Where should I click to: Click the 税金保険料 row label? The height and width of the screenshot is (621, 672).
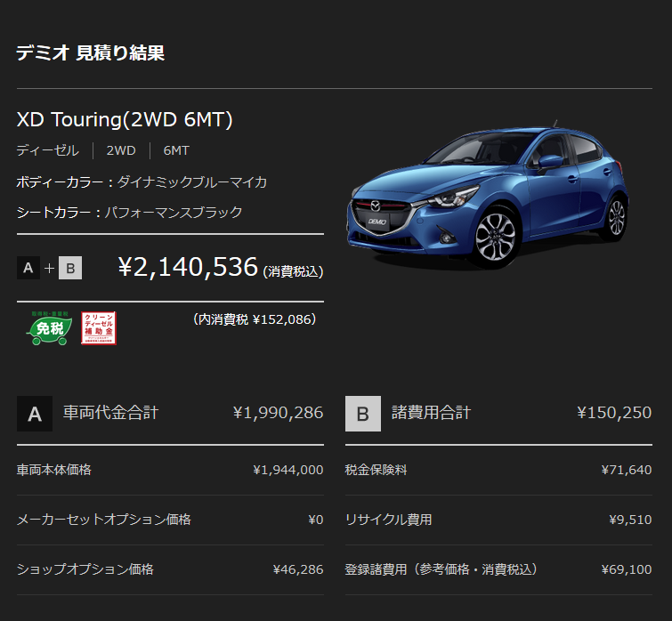(x=376, y=471)
